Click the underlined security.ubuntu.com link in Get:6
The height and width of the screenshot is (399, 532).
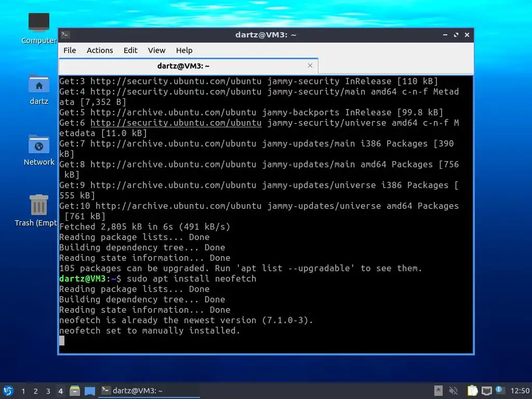[176, 123]
